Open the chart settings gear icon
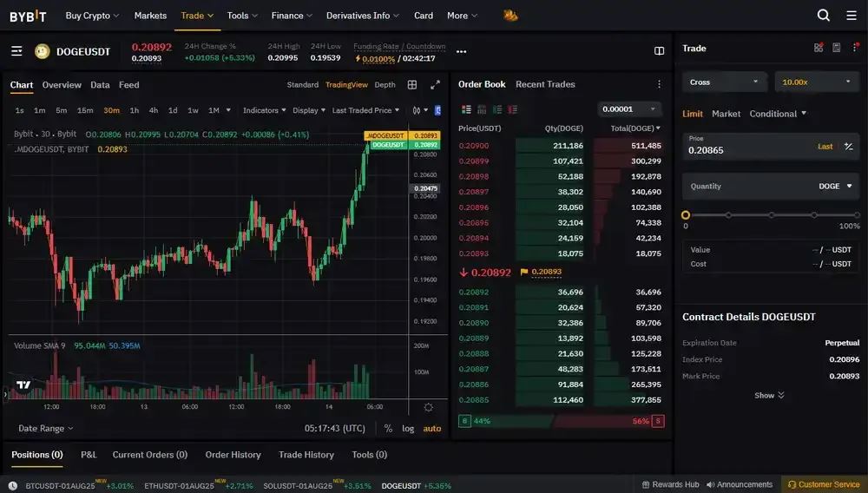 tap(428, 407)
